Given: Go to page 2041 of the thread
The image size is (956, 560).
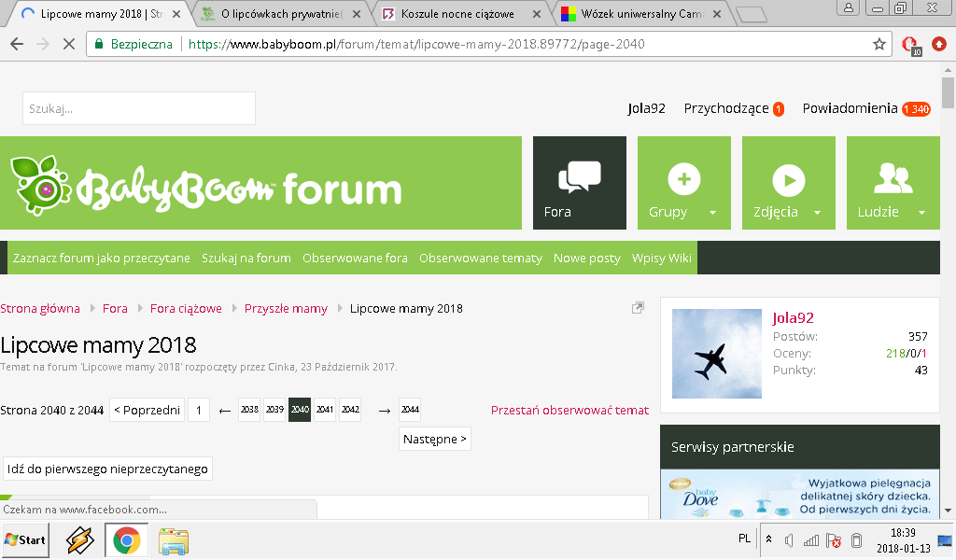Looking at the screenshot, I should [x=325, y=410].
